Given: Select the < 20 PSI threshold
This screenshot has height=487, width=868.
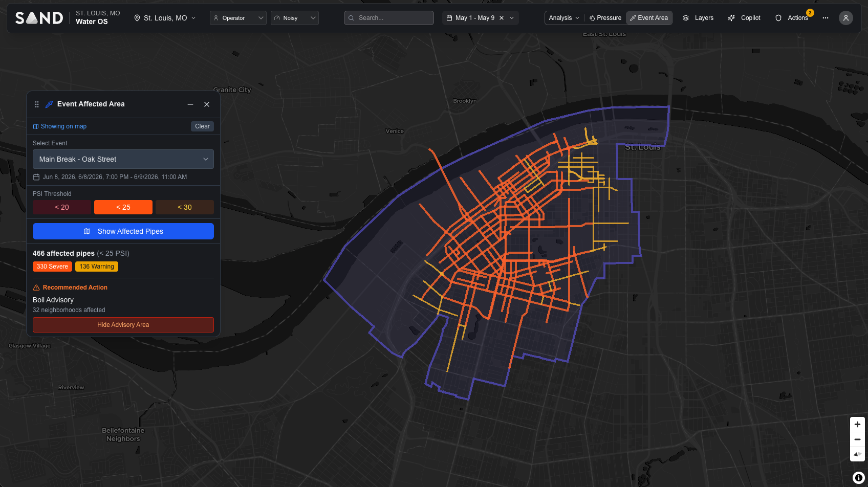Looking at the screenshot, I should 62,207.
